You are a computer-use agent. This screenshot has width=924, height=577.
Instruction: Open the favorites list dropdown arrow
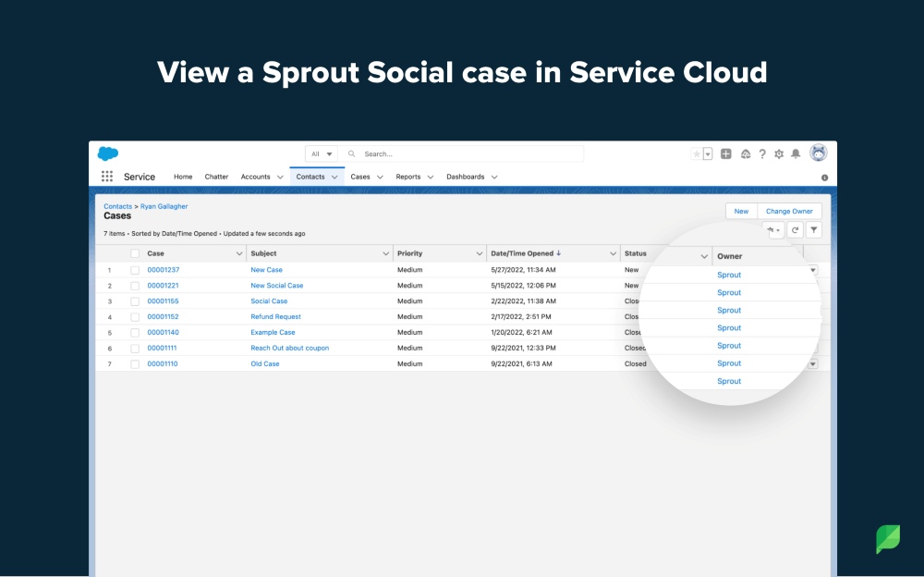pyautogui.click(x=708, y=154)
